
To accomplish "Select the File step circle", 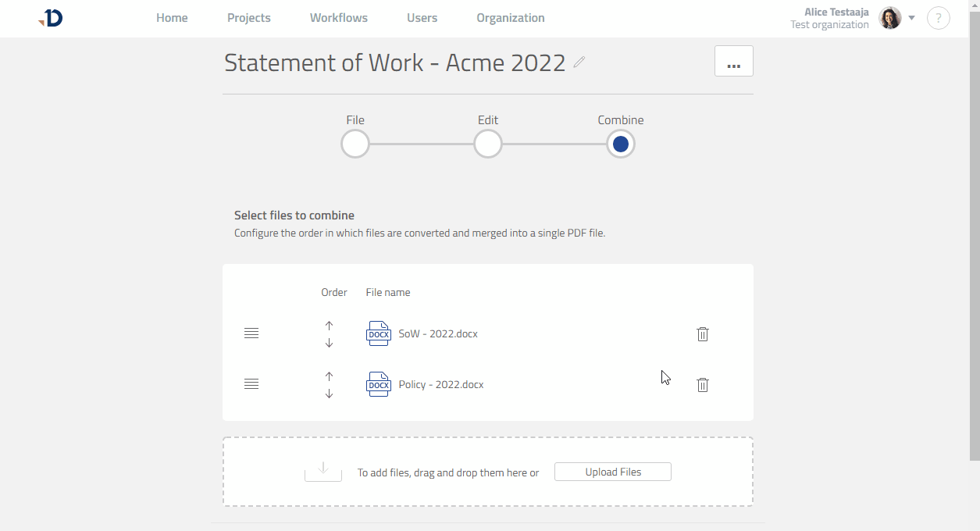I will click(x=355, y=144).
